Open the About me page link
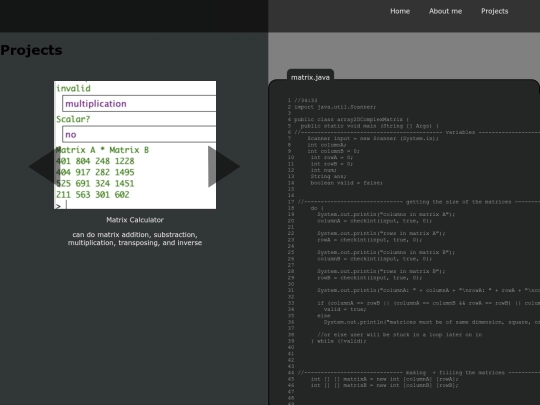540x405 pixels. click(x=445, y=11)
